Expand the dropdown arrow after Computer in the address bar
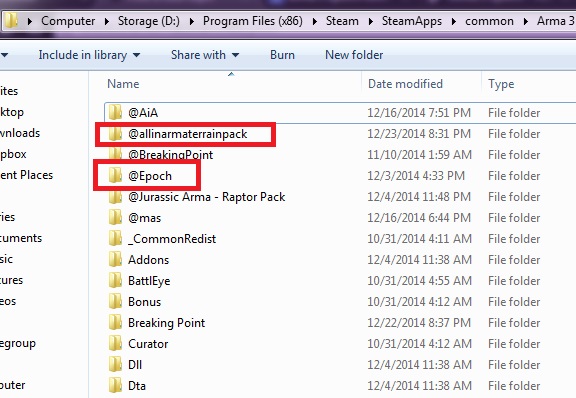 click(x=107, y=21)
